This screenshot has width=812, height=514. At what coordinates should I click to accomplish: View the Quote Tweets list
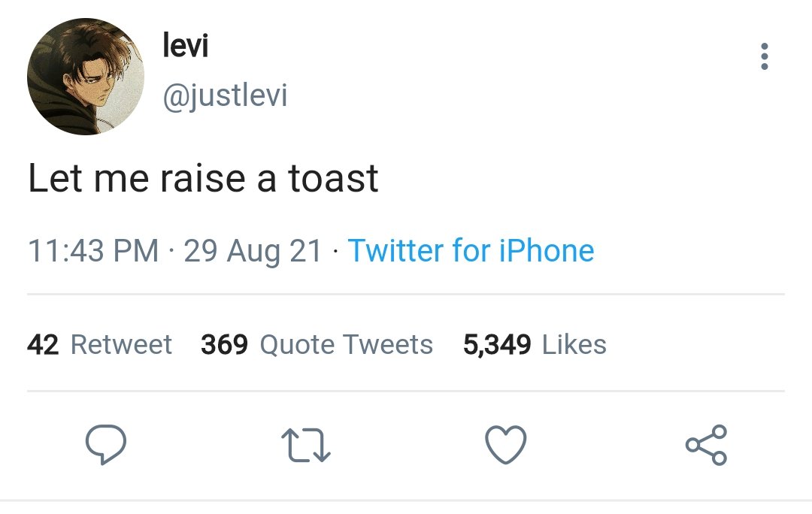click(347, 344)
